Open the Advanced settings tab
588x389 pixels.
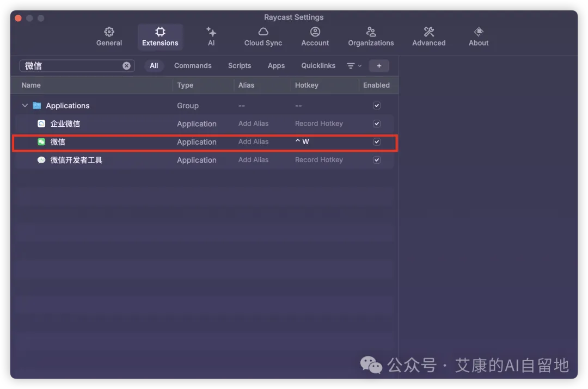428,37
